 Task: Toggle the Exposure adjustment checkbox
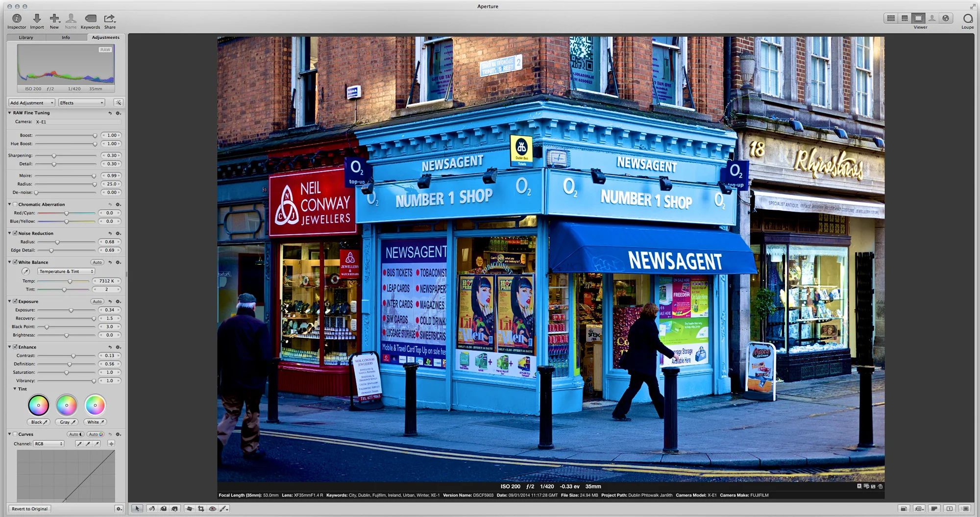15,301
